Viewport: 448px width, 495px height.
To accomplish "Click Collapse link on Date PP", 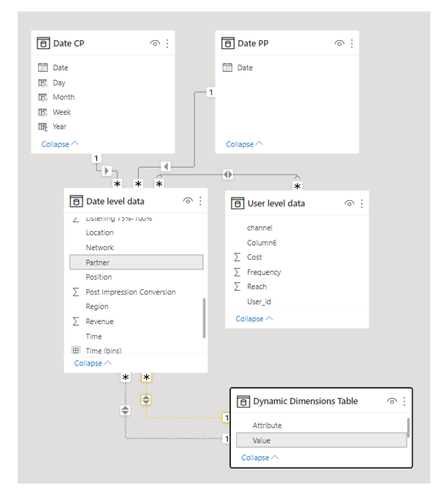I will [x=244, y=144].
